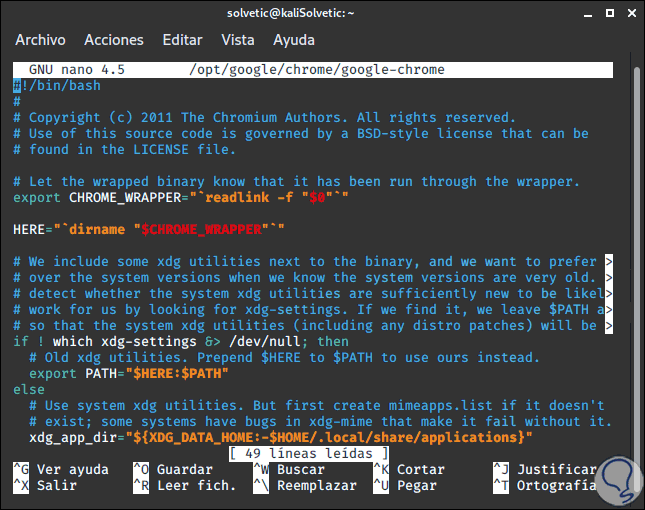This screenshot has height=510, width=645.
Task: Click the '49 líneas leídas' status message
Action: click(x=309, y=453)
